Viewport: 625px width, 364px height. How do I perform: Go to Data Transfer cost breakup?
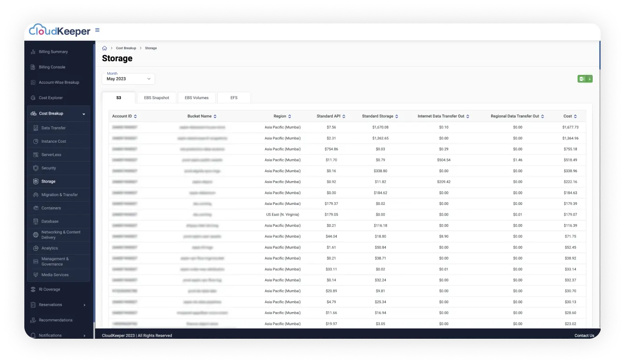pyautogui.click(x=53, y=128)
